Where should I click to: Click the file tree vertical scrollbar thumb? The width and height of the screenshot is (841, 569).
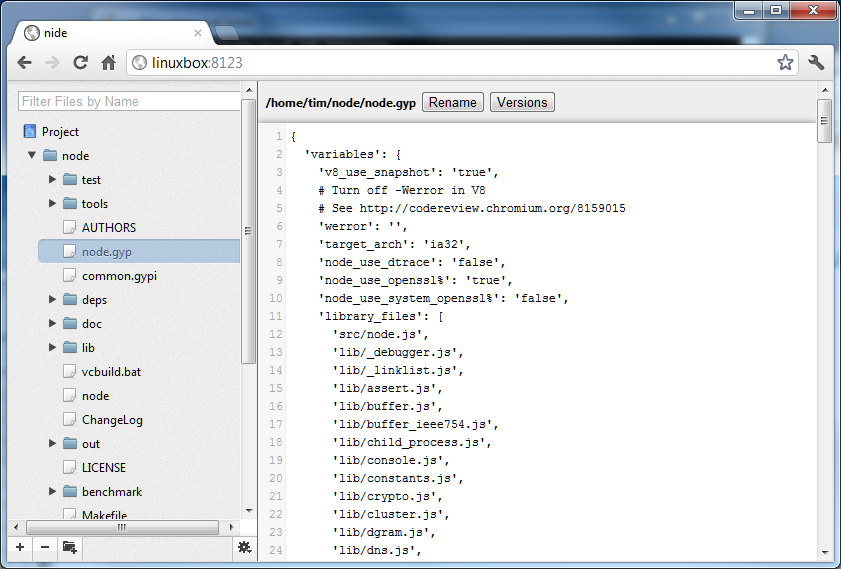pyautogui.click(x=248, y=231)
